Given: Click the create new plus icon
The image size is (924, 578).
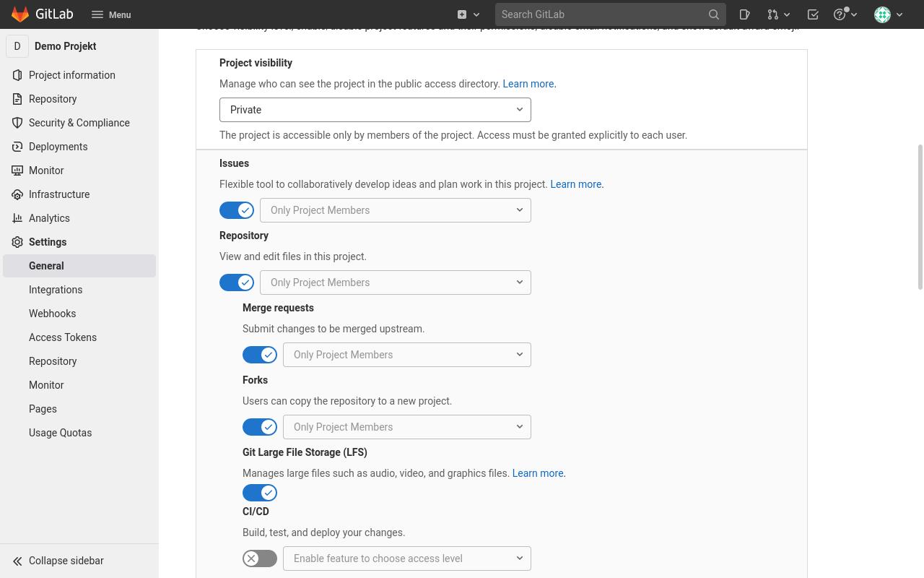Looking at the screenshot, I should tap(467, 14).
